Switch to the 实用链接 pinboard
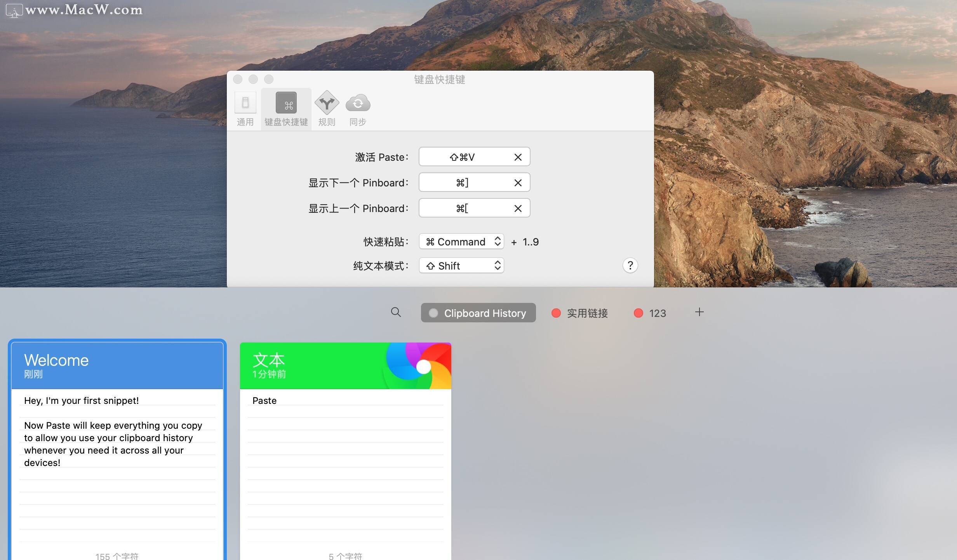 point(579,313)
